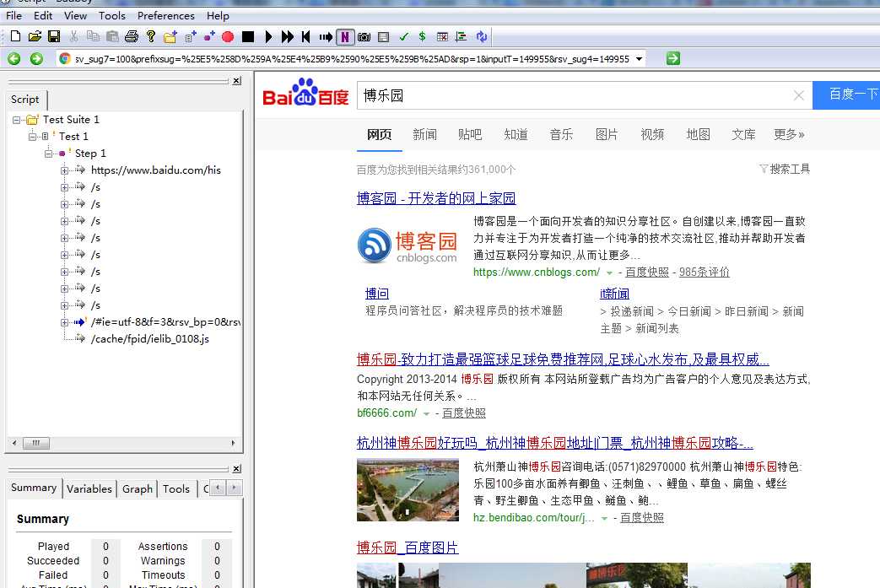
Task: Click the Cut scissors icon
Action: point(73,36)
